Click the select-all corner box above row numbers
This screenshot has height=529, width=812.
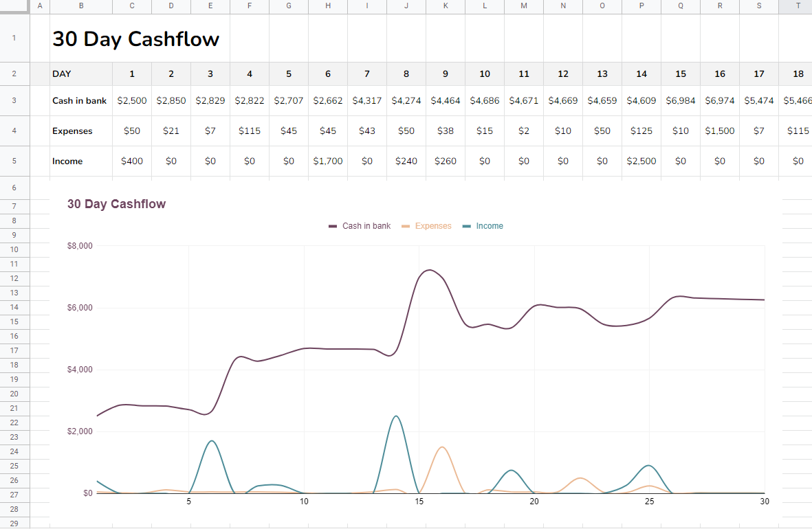(x=14, y=6)
